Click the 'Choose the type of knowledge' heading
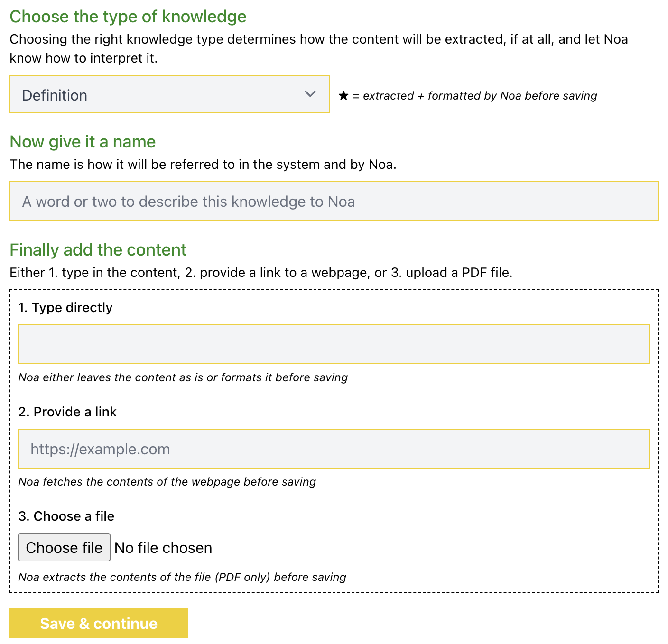Screen dimensions: 668x644 (x=128, y=17)
